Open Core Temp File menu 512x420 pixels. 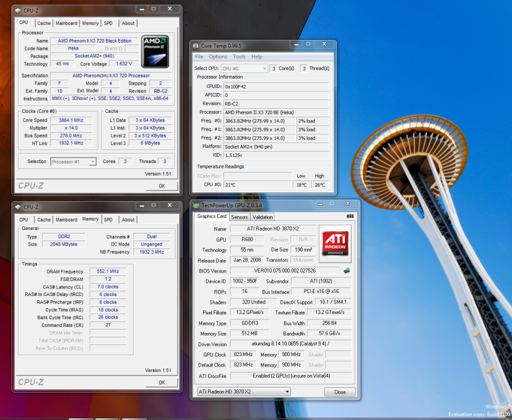click(x=199, y=56)
